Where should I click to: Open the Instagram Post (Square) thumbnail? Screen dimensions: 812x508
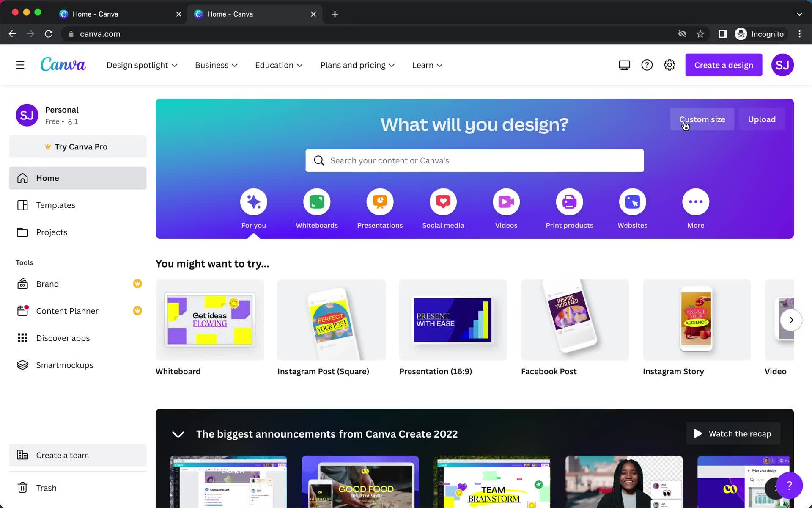coord(332,320)
